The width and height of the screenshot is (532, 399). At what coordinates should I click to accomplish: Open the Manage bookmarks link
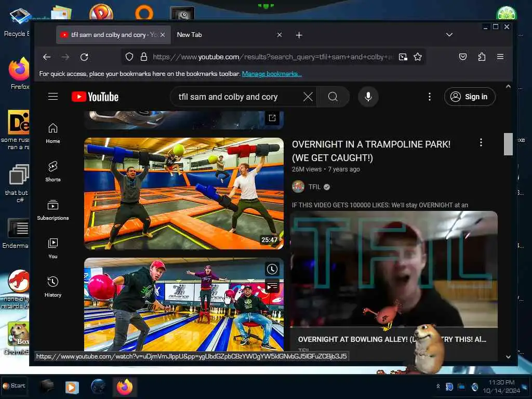pyautogui.click(x=271, y=74)
